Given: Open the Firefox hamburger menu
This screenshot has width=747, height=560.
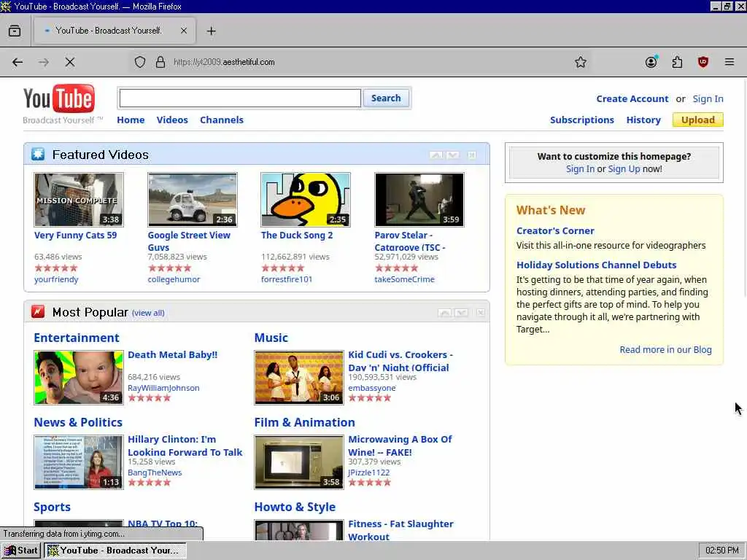Looking at the screenshot, I should [729, 62].
